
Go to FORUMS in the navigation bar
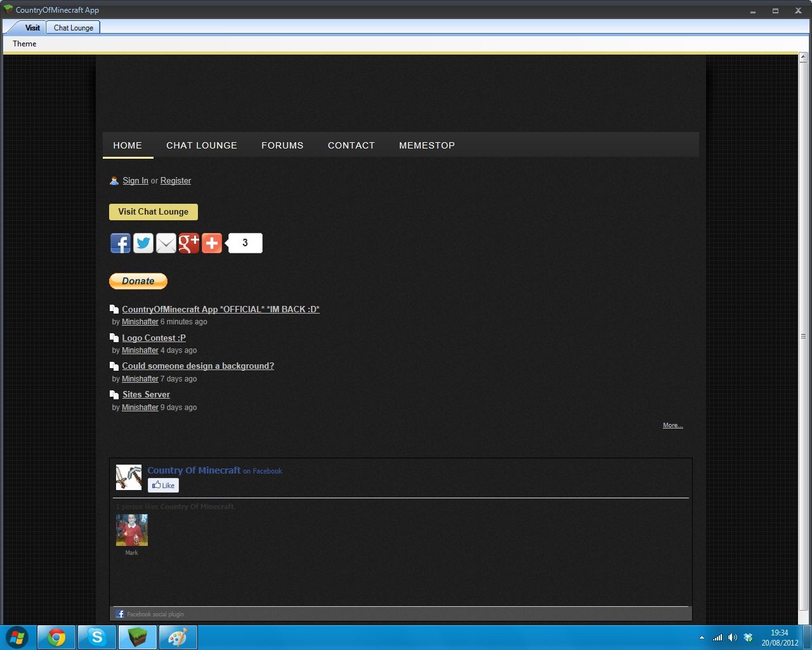click(282, 145)
